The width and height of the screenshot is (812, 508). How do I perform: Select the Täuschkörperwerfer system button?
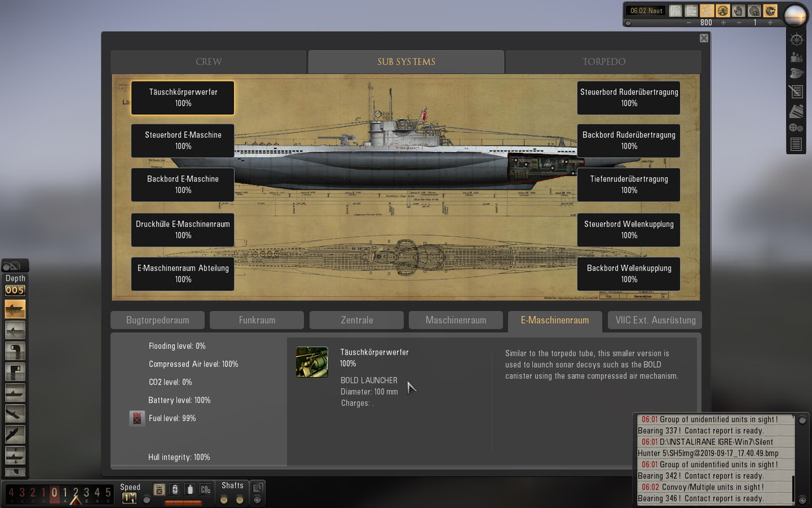pos(183,98)
